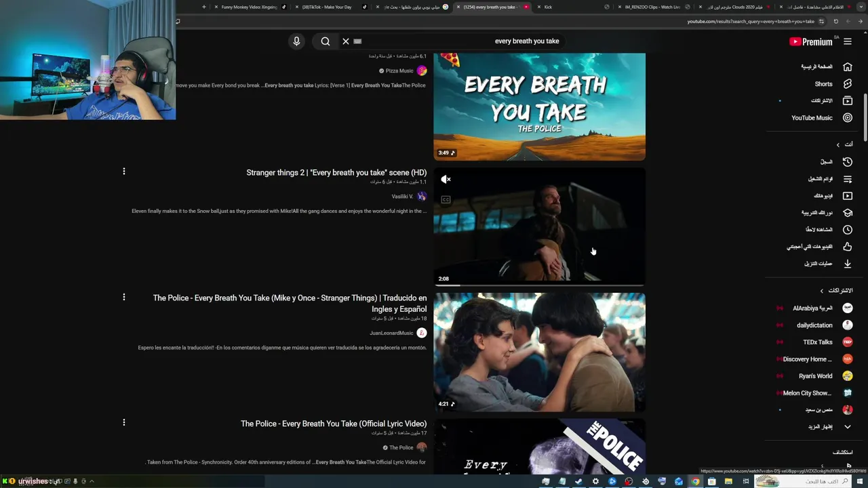Open The Police channel name link
The image size is (868, 488).
tap(401, 447)
